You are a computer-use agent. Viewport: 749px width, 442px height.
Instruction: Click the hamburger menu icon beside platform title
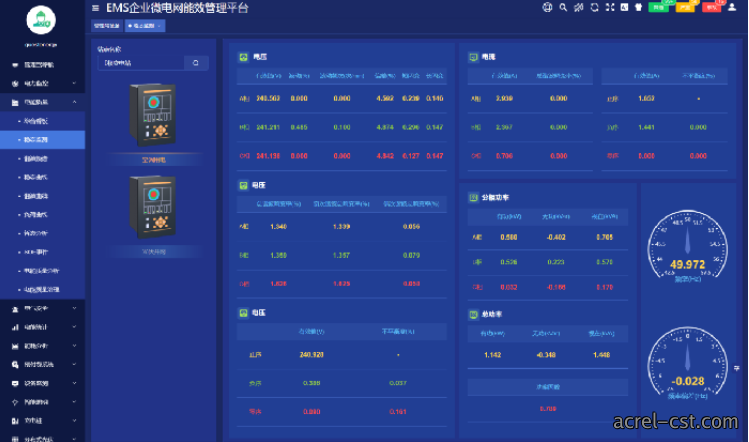click(96, 8)
